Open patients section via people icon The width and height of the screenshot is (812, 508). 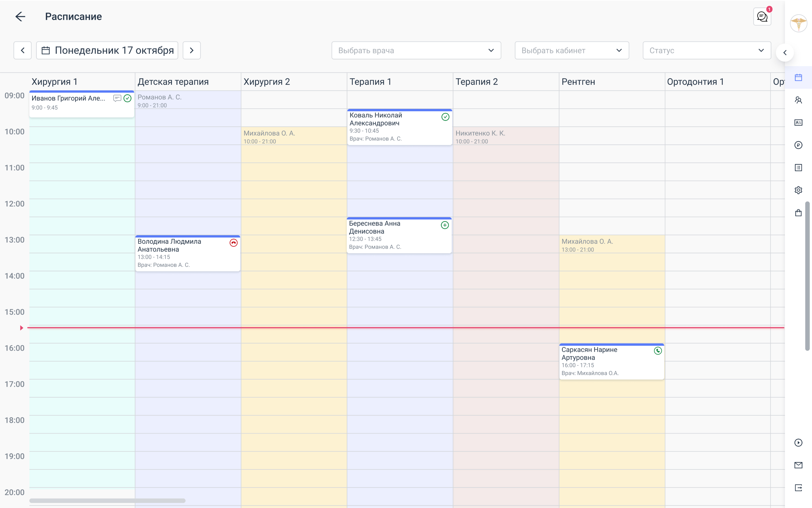(799, 100)
